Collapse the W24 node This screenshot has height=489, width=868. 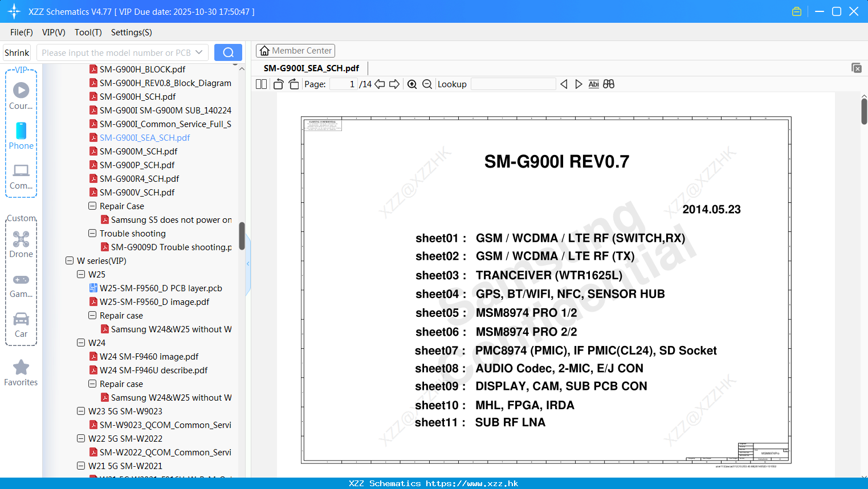81,343
